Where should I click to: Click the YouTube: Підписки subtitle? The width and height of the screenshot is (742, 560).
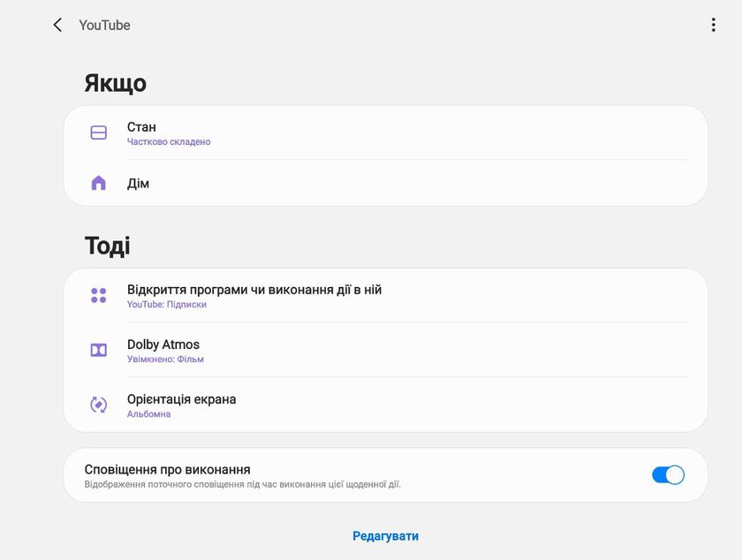(167, 305)
